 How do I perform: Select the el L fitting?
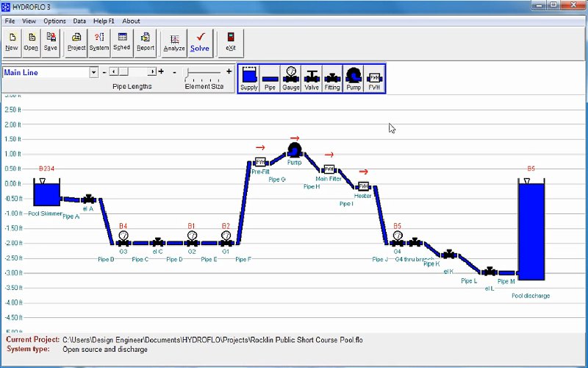(490, 271)
